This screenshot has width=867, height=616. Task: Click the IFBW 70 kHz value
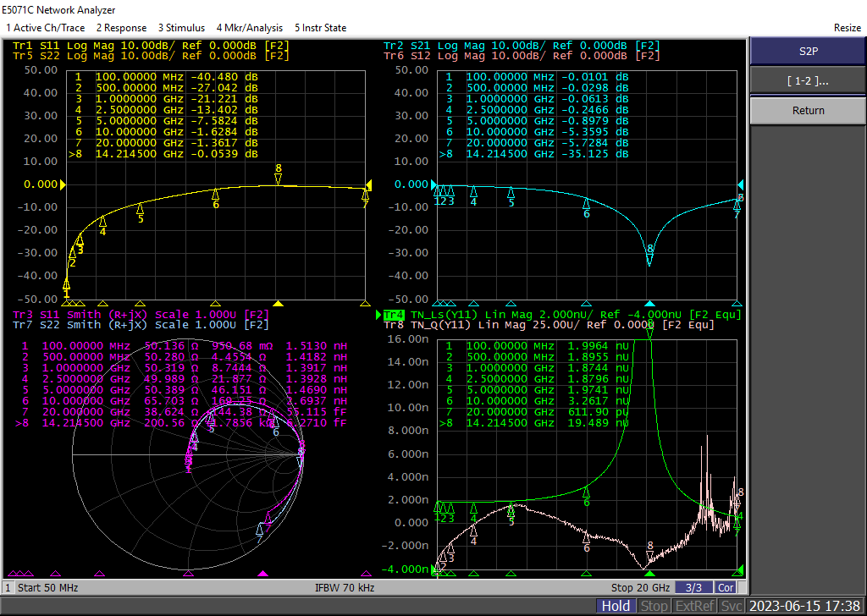pos(345,588)
